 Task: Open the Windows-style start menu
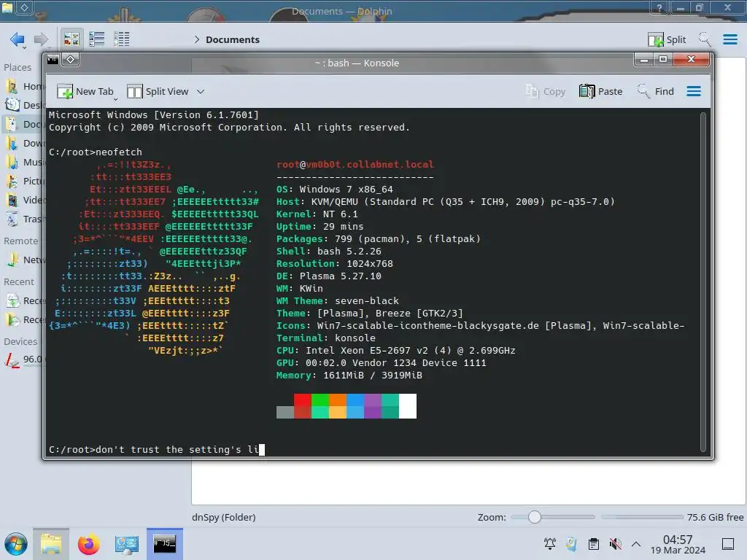pyautogui.click(x=16, y=544)
